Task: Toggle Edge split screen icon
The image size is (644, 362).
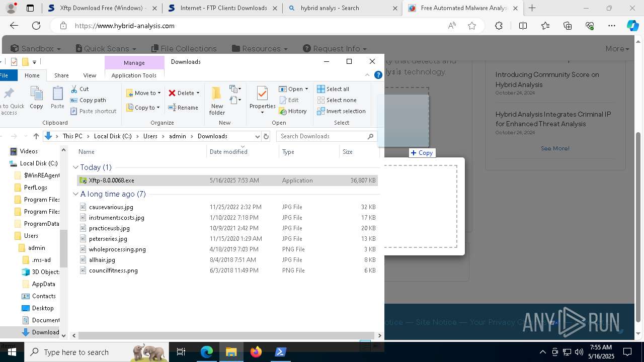Action: click(x=523, y=26)
